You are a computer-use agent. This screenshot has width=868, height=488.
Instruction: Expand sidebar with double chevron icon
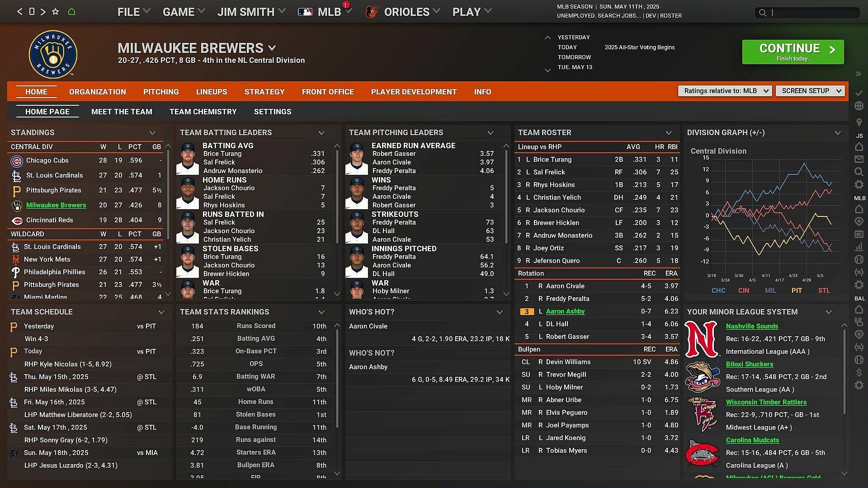858,74
